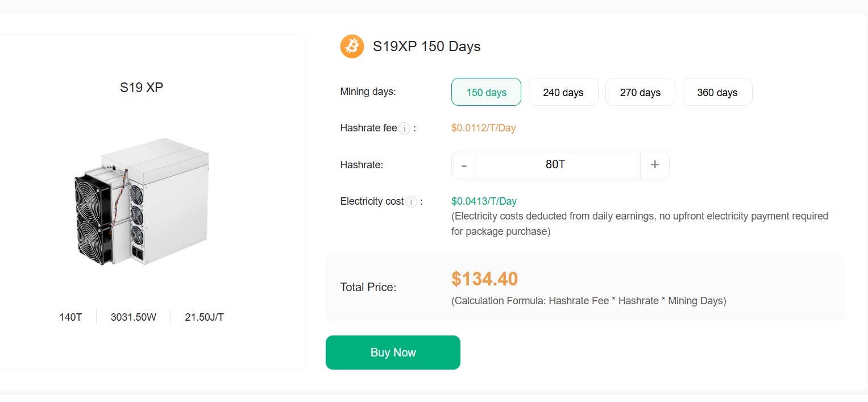Increase hashrate with the plus button
The width and height of the screenshot is (868, 402).
click(655, 165)
